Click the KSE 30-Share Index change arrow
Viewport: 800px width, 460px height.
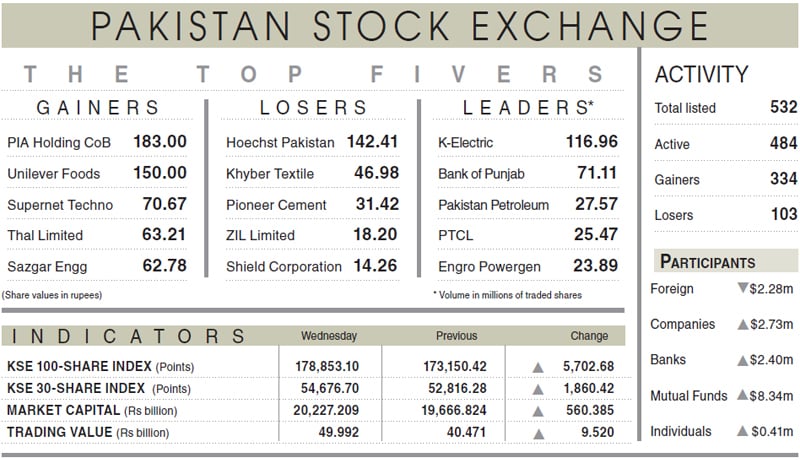pyautogui.click(x=538, y=388)
